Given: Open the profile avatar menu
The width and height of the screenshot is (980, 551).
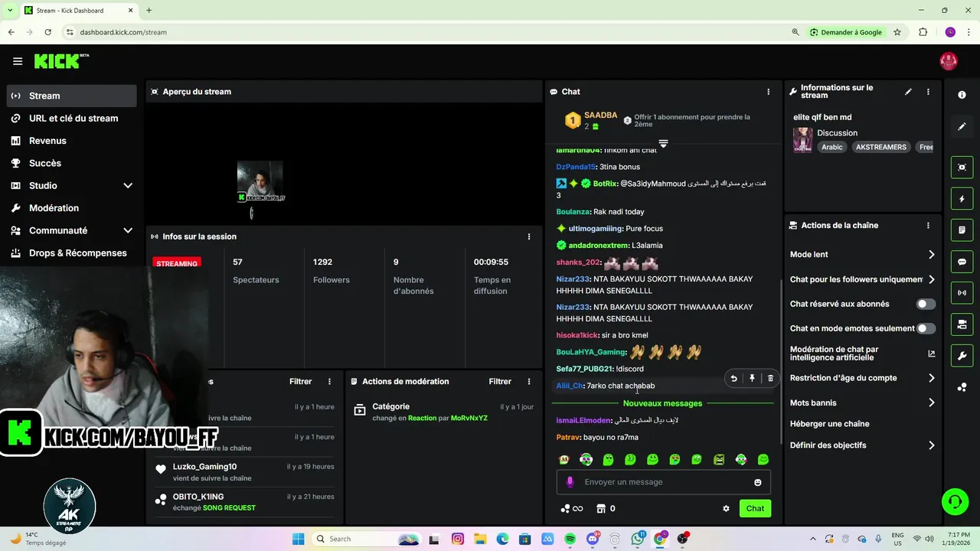Looking at the screenshot, I should [x=949, y=61].
